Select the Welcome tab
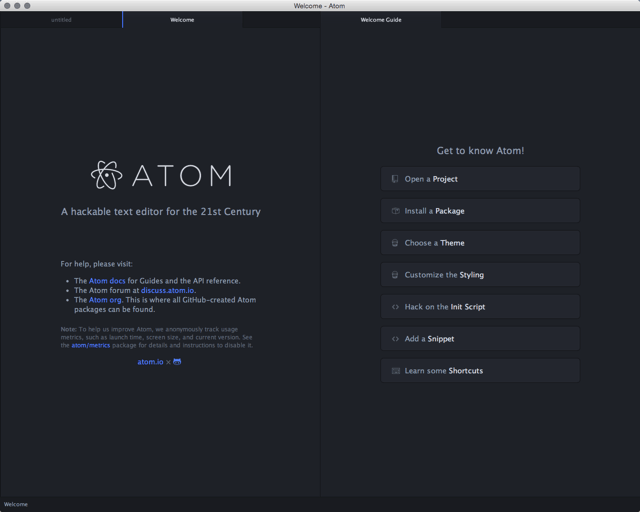Image resolution: width=640 pixels, height=512 pixels. (182, 20)
